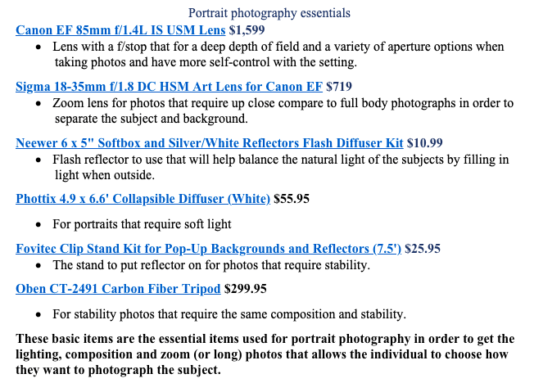Viewport: 534px width, 392px height.
Task: Open the Canon EF 85mm f/1.4L lens link
Action: click(120, 30)
